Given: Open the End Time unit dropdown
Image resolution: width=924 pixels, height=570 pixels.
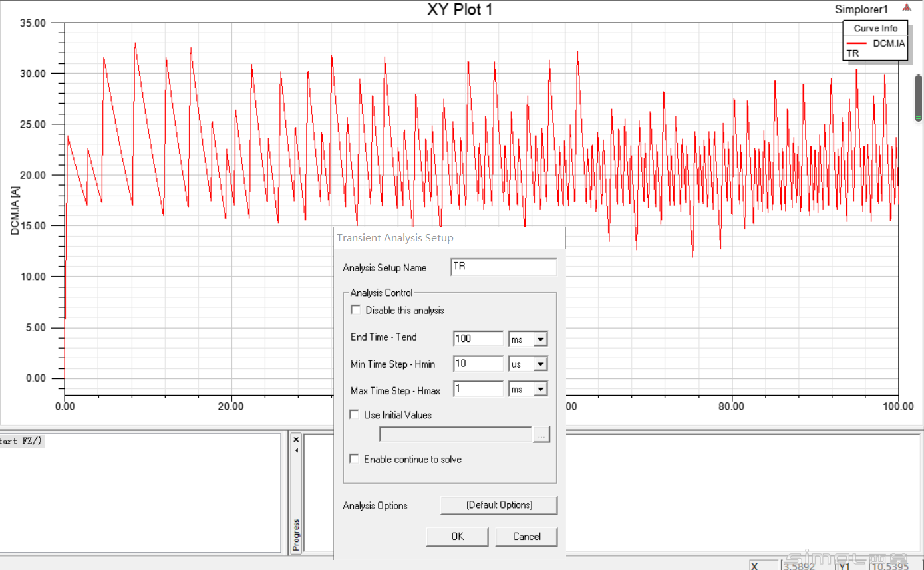Looking at the screenshot, I should (540, 339).
